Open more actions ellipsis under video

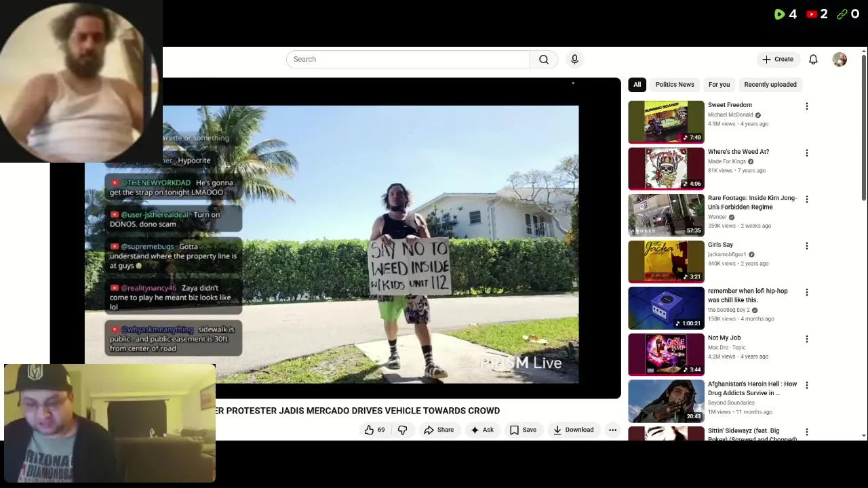pyautogui.click(x=612, y=430)
